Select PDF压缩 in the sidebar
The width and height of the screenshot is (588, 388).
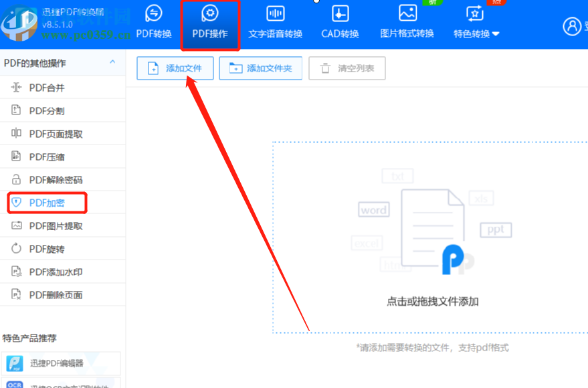(63, 157)
